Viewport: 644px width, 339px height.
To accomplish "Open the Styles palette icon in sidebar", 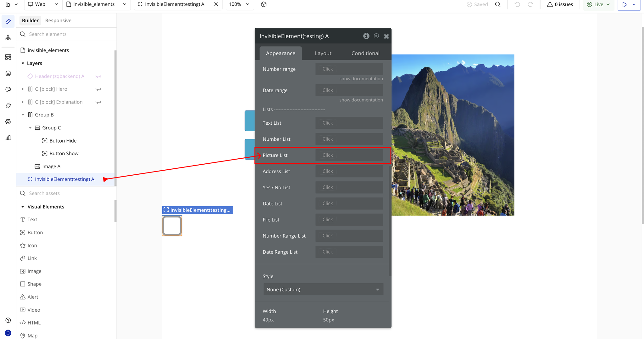I will (8, 89).
